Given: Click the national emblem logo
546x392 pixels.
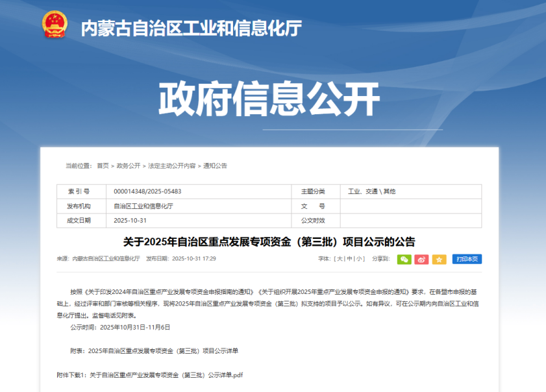Looking at the screenshot, I should pos(55,26).
